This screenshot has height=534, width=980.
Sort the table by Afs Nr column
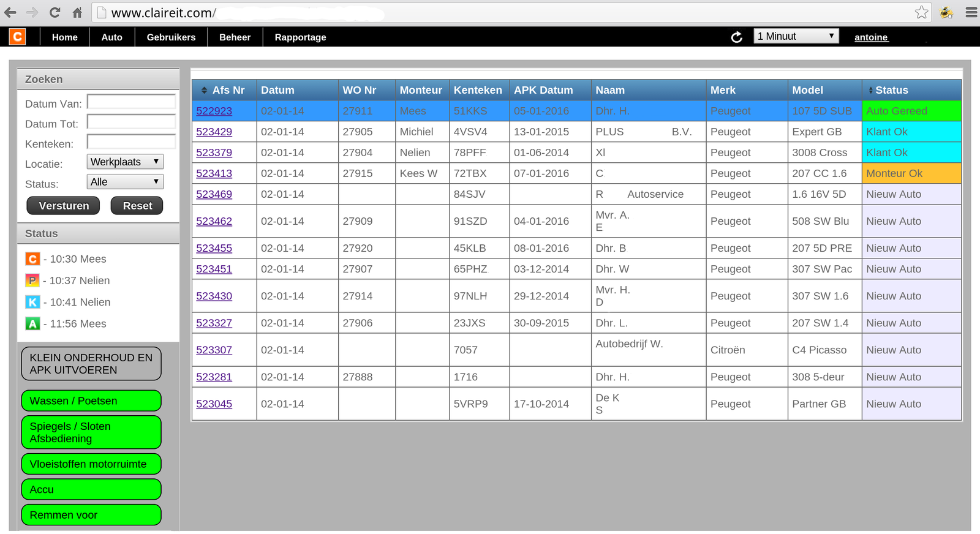[224, 90]
